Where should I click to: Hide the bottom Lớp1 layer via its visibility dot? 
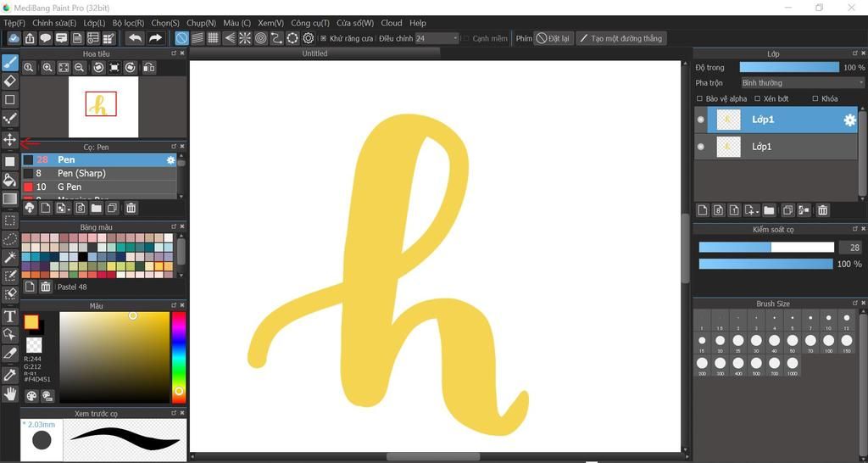tap(701, 147)
